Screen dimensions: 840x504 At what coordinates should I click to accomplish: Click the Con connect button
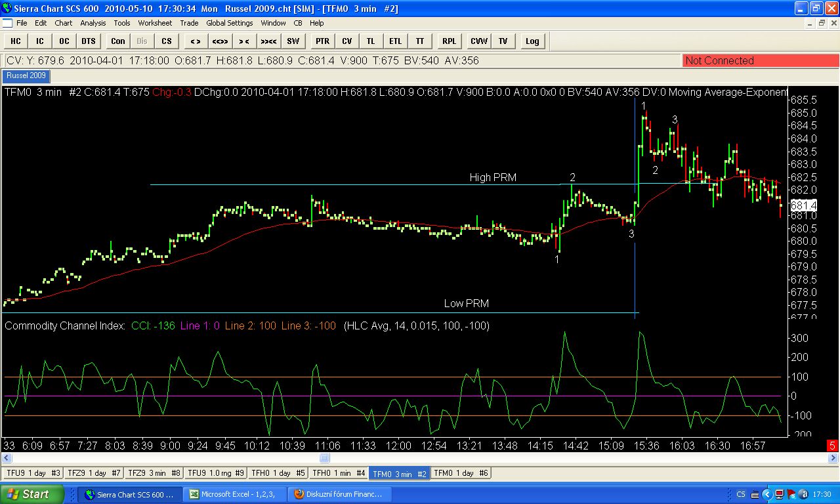(118, 41)
